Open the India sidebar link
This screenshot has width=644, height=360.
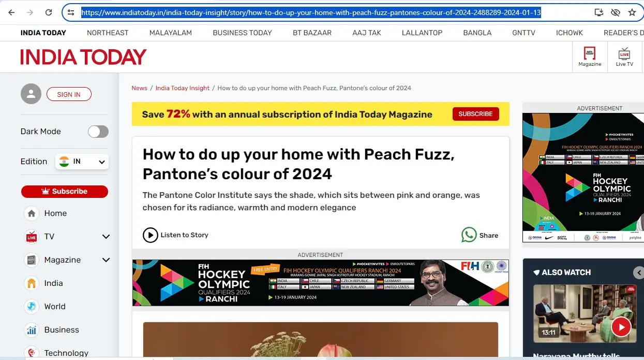53,283
